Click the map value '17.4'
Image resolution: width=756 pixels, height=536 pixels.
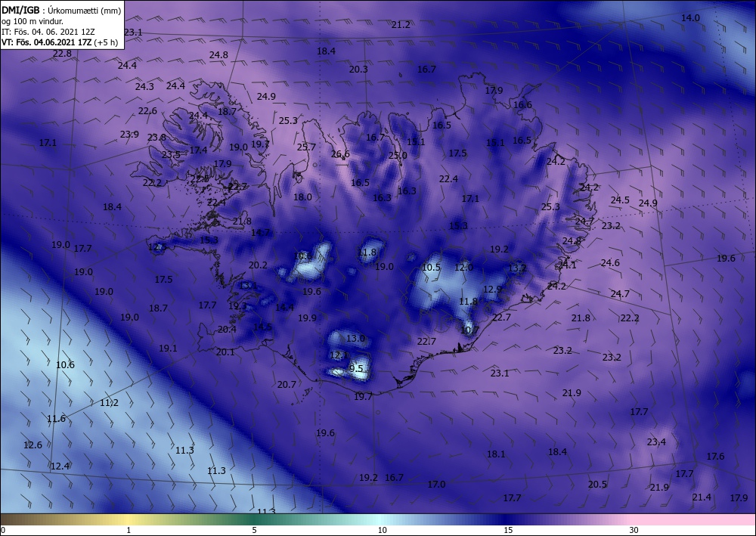(x=198, y=150)
